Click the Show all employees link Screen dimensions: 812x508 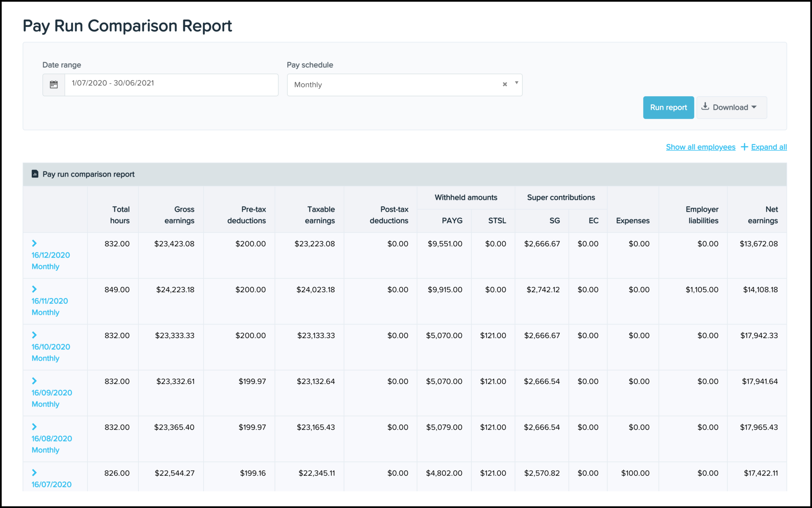click(700, 147)
